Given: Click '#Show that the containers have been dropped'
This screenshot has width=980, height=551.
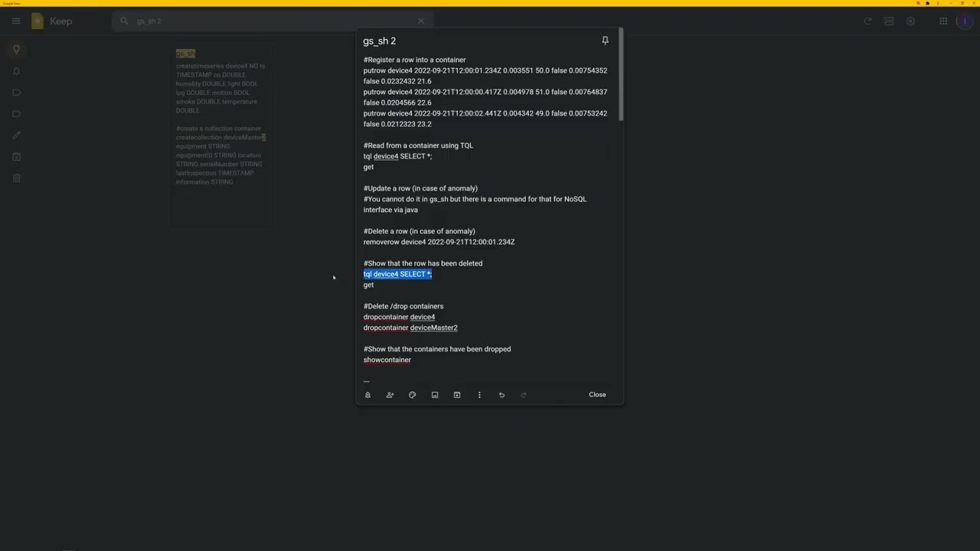Looking at the screenshot, I should click(437, 349).
